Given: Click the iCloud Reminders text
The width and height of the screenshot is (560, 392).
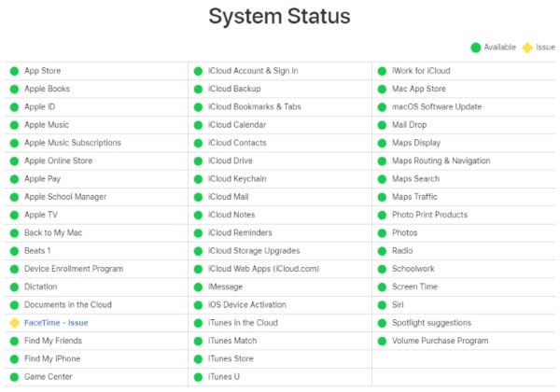Looking at the screenshot, I should click(x=241, y=232).
